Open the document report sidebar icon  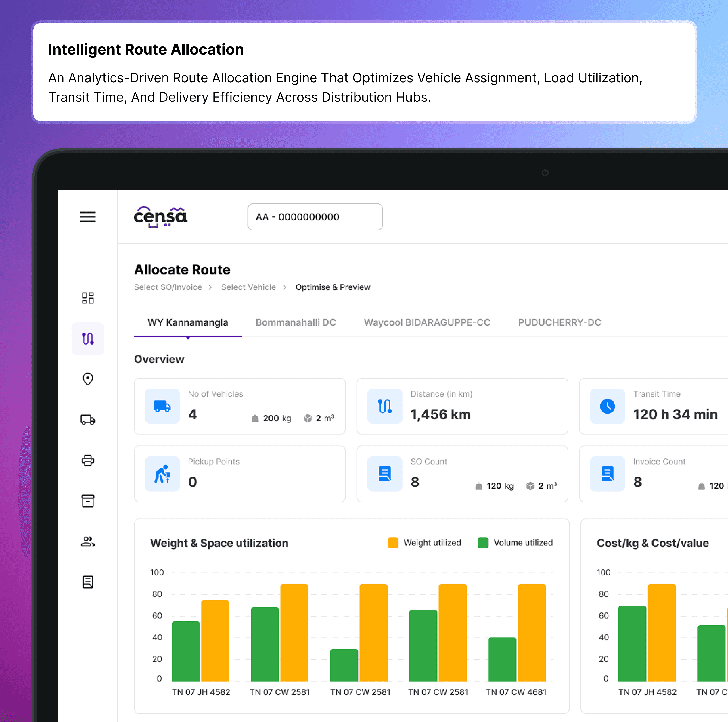88,582
